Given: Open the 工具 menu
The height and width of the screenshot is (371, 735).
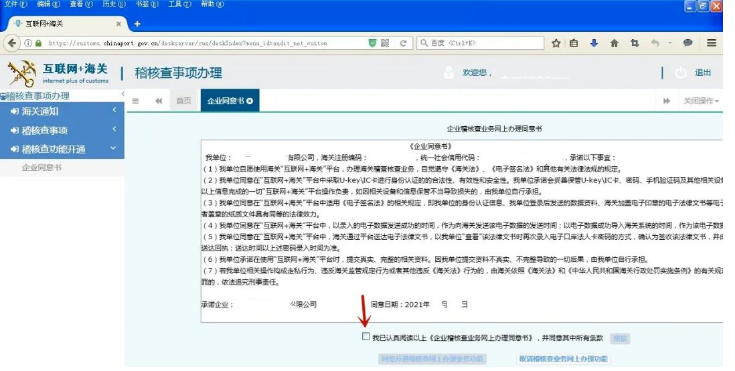Looking at the screenshot, I should (x=180, y=4).
